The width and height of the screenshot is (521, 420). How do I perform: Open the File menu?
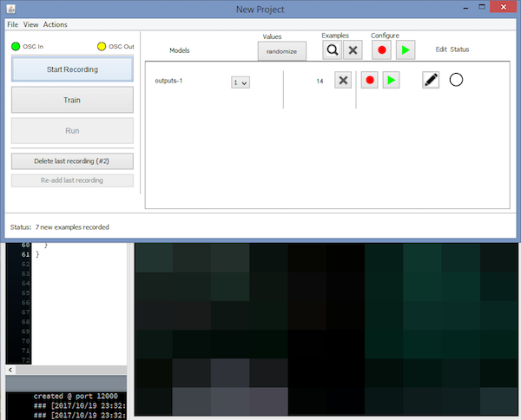[12, 24]
